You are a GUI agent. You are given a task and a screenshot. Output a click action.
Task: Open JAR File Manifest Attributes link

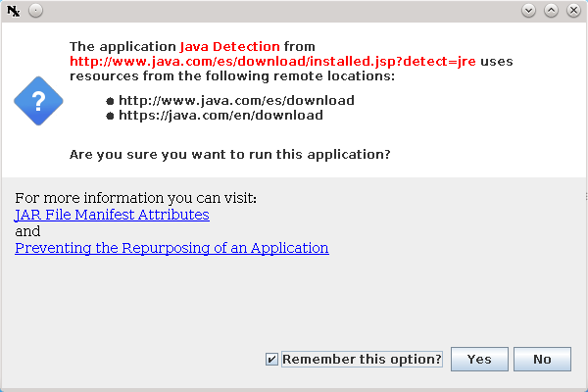(112, 215)
